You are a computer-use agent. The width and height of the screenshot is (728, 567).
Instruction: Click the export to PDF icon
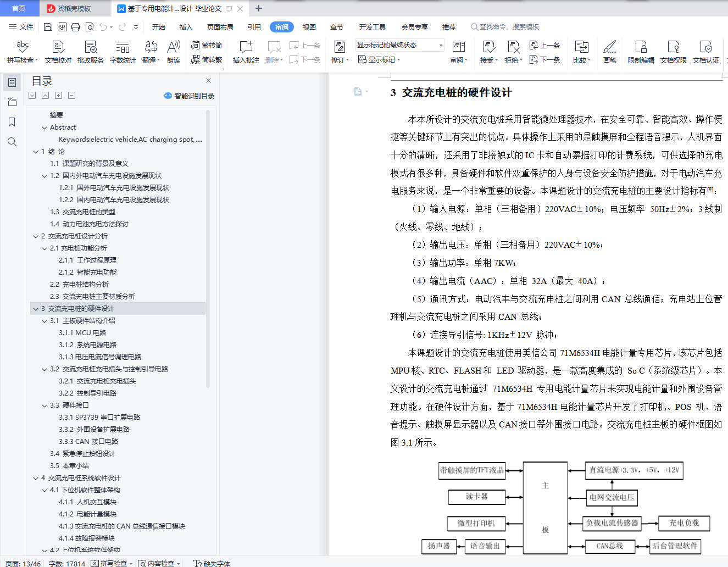tap(62, 27)
